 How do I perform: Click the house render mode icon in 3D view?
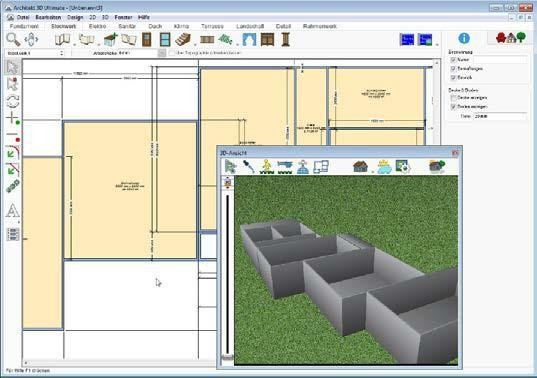point(360,167)
